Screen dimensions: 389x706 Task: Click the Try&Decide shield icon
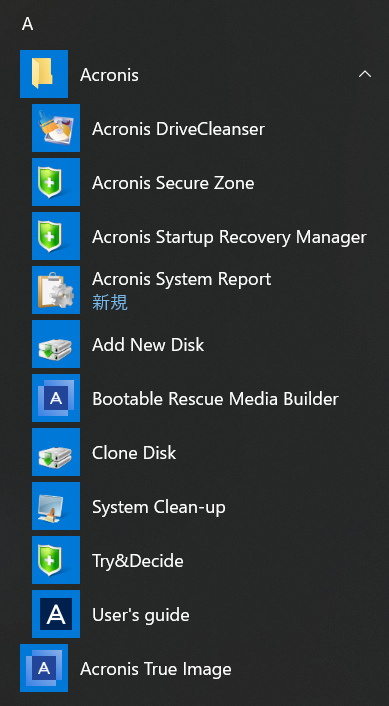click(x=56, y=560)
